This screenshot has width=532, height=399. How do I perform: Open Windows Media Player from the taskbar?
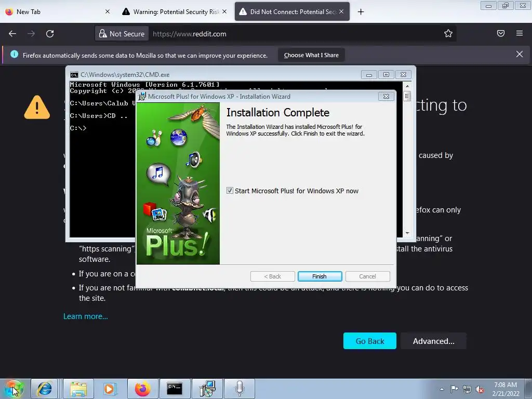pyautogui.click(x=109, y=389)
